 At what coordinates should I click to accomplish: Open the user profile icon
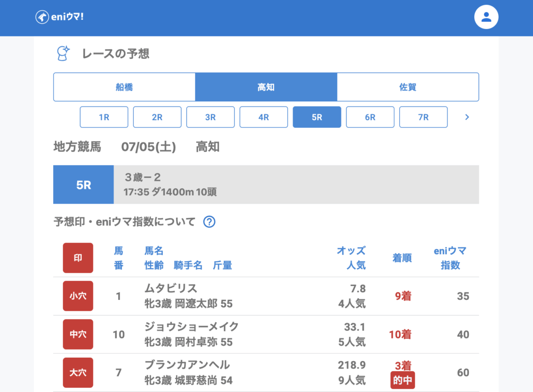pos(486,17)
